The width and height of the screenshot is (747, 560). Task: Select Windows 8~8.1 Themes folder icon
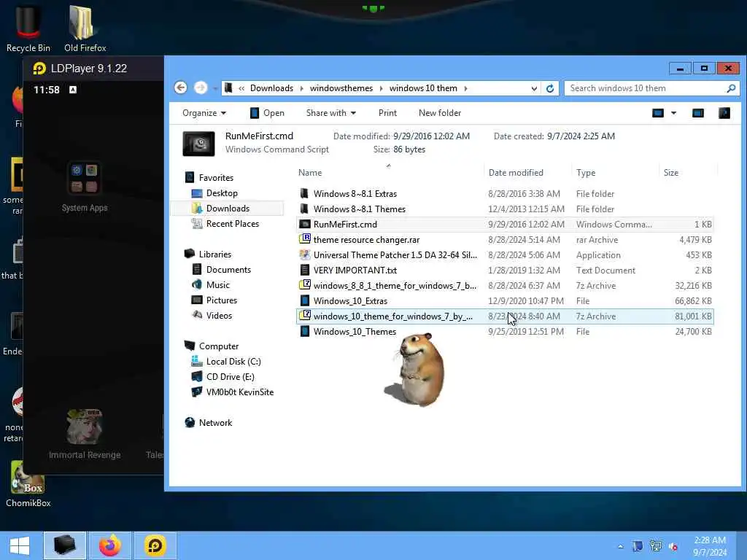(x=304, y=209)
